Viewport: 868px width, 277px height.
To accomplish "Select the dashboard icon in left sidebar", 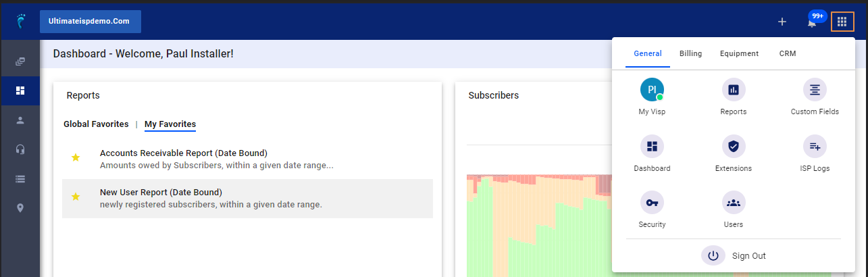I will tap(20, 91).
